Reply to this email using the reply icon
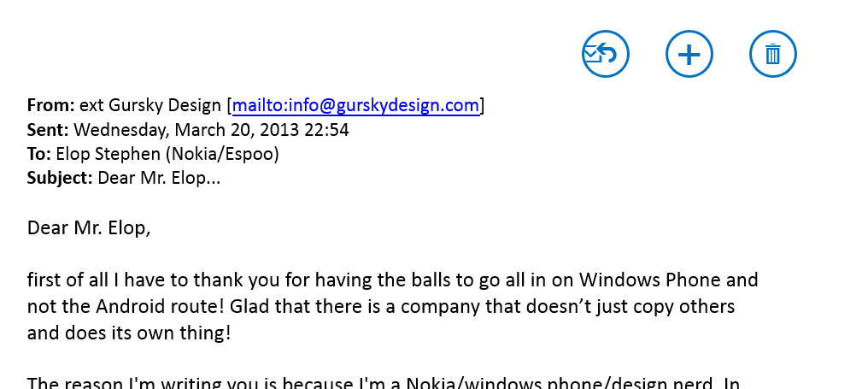 tap(606, 54)
